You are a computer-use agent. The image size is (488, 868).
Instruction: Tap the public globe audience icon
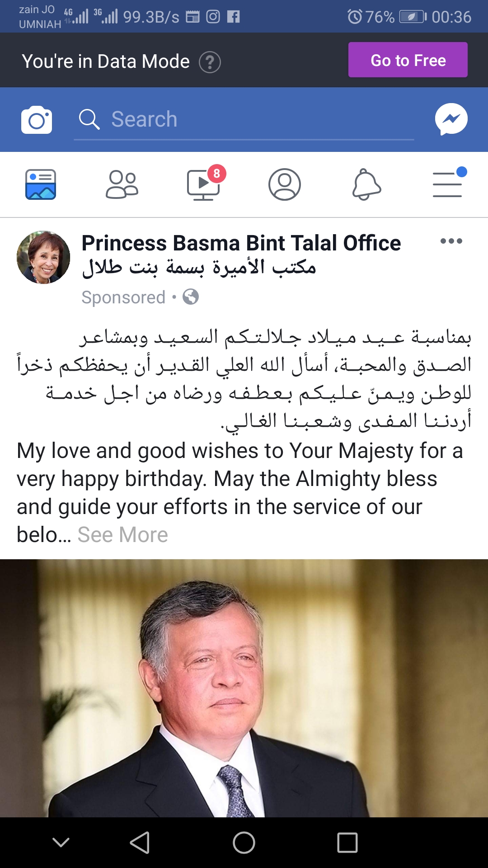coord(191,297)
